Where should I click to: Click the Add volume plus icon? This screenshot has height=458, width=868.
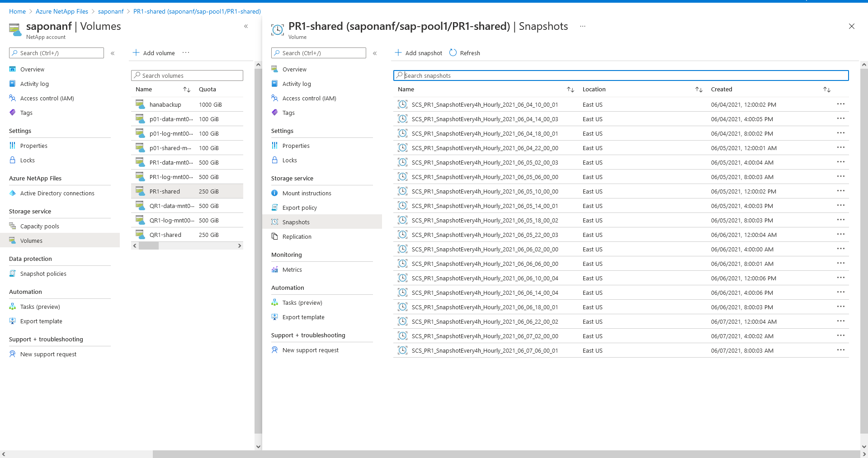pyautogui.click(x=136, y=53)
